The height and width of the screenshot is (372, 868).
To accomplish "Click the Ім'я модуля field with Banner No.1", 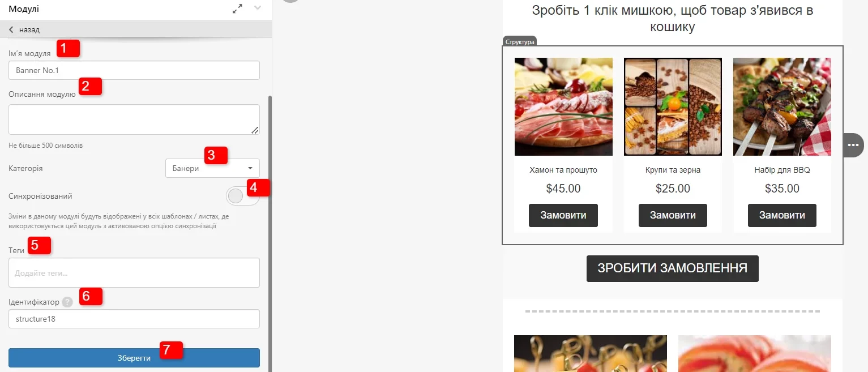I will pyautogui.click(x=134, y=70).
